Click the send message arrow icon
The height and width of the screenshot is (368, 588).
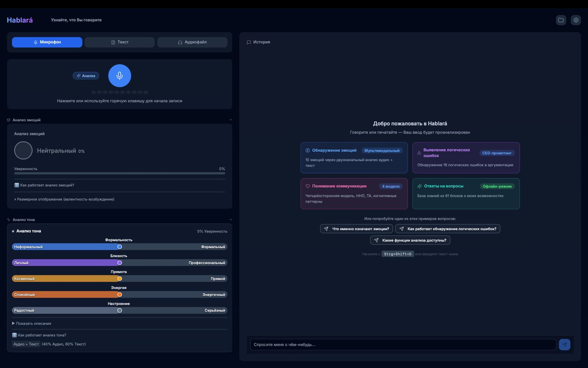coord(564,345)
